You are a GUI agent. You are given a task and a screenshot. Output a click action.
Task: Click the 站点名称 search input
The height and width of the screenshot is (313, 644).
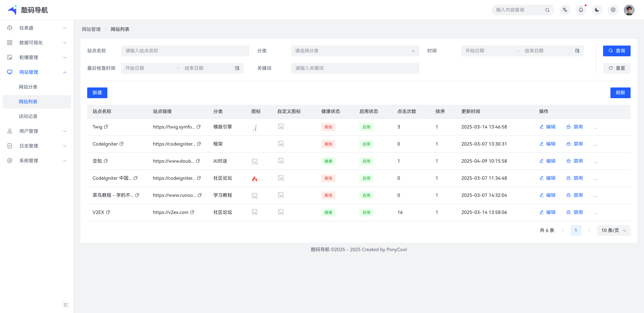pyautogui.click(x=185, y=51)
